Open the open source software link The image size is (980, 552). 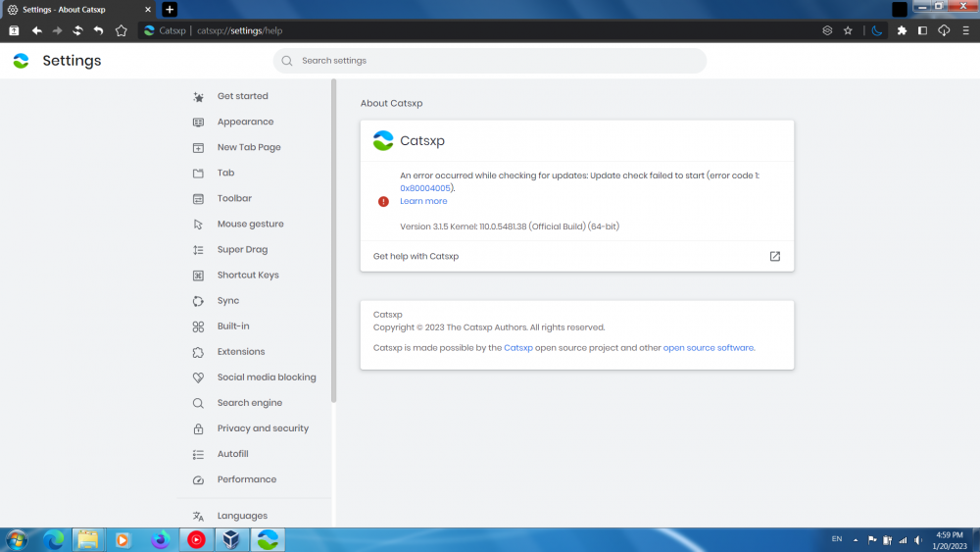click(x=709, y=348)
